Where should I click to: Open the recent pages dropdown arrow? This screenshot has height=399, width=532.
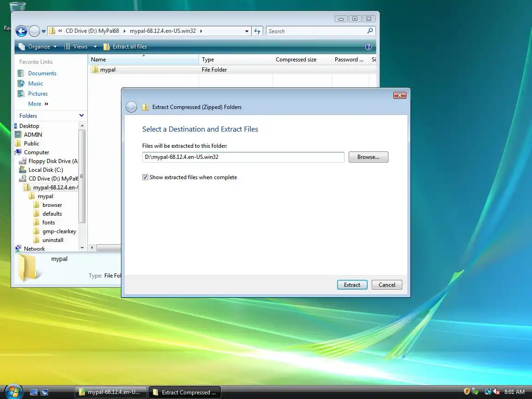[43, 31]
